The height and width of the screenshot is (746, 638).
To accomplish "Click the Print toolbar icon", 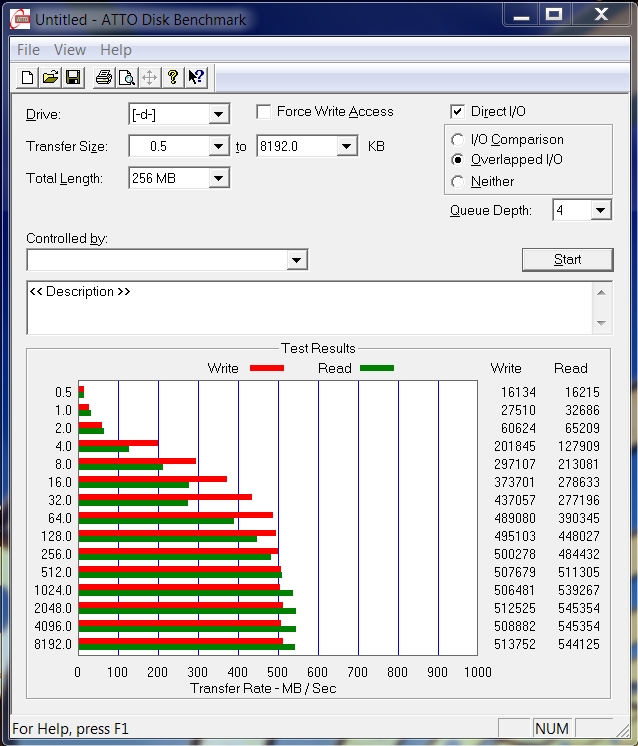I will click(104, 77).
